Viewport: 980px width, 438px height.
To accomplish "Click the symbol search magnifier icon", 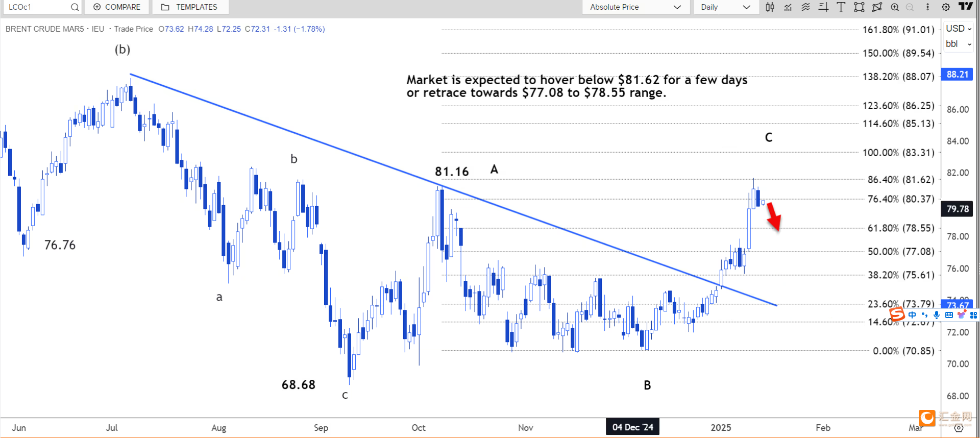I will click(75, 7).
